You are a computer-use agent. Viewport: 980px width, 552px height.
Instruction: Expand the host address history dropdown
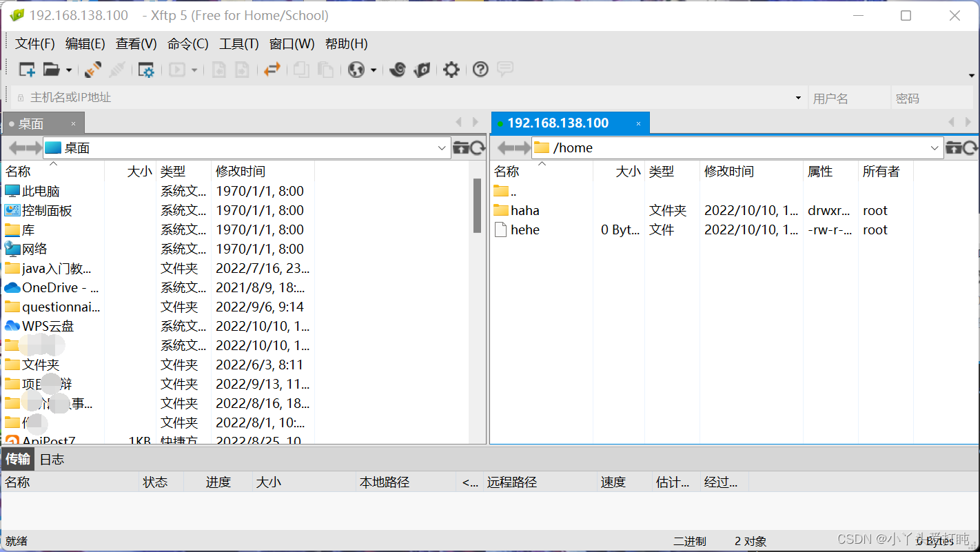click(x=798, y=98)
